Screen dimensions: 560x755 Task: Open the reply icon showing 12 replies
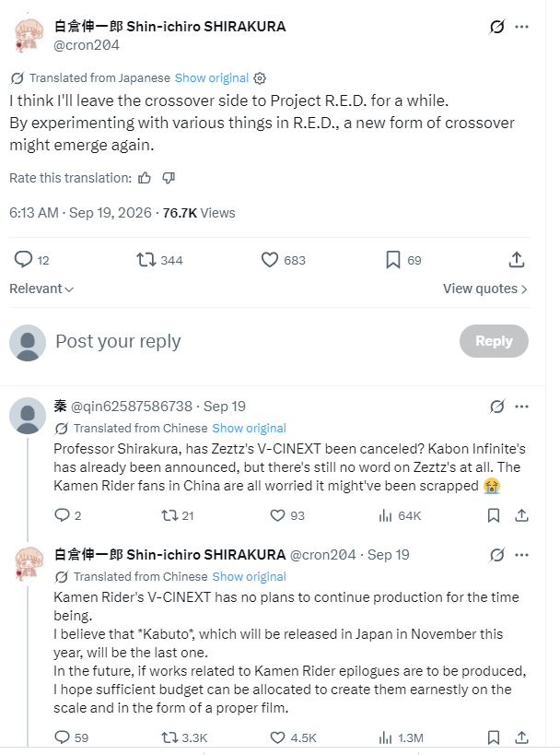(x=31, y=260)
